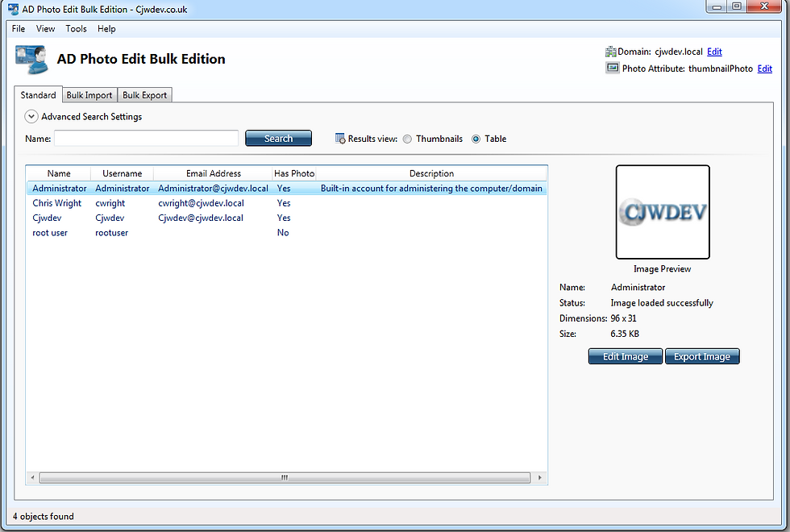790x532 pixels.
Task: Switch to the Standard tab
Action: click(39, 95)
